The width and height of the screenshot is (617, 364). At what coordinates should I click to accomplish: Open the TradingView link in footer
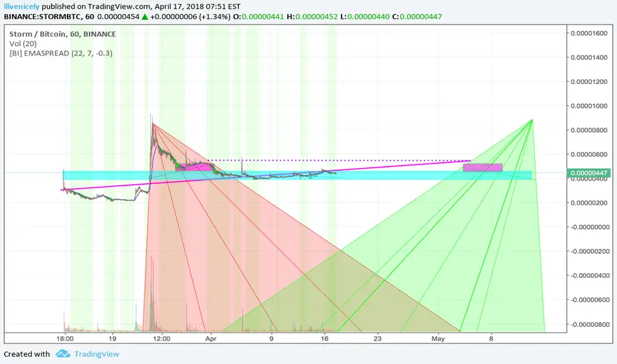(97, 354)
